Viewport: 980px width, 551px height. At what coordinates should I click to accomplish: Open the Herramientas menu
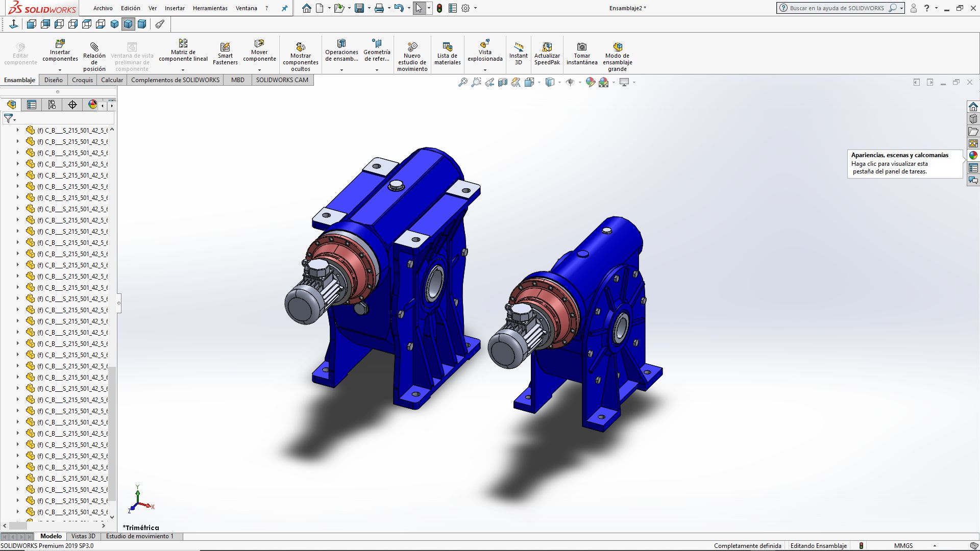pyautogui.click(x=210, y=8)
